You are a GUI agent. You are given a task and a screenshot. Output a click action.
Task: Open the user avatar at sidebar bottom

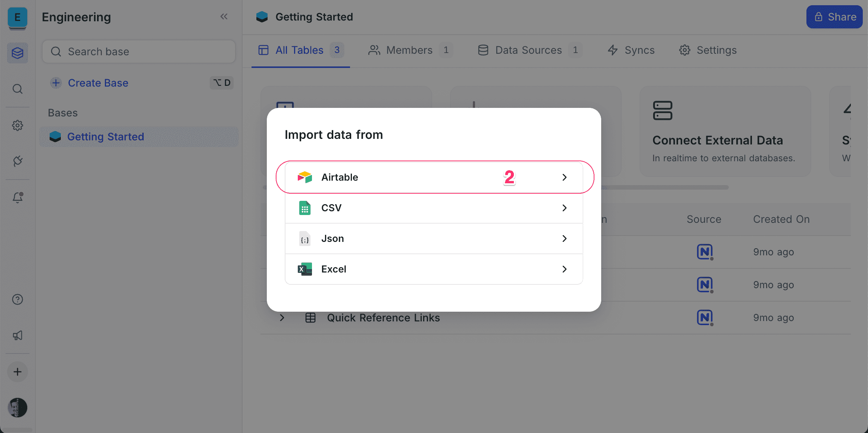coord(18,408)
